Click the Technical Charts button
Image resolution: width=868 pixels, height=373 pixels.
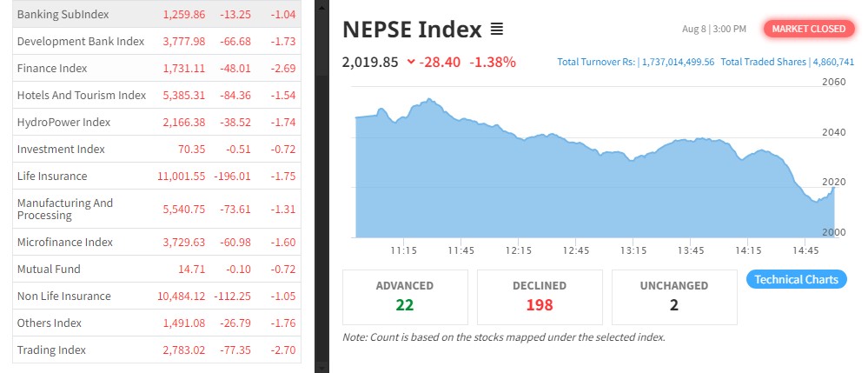[x=796, y=279]
